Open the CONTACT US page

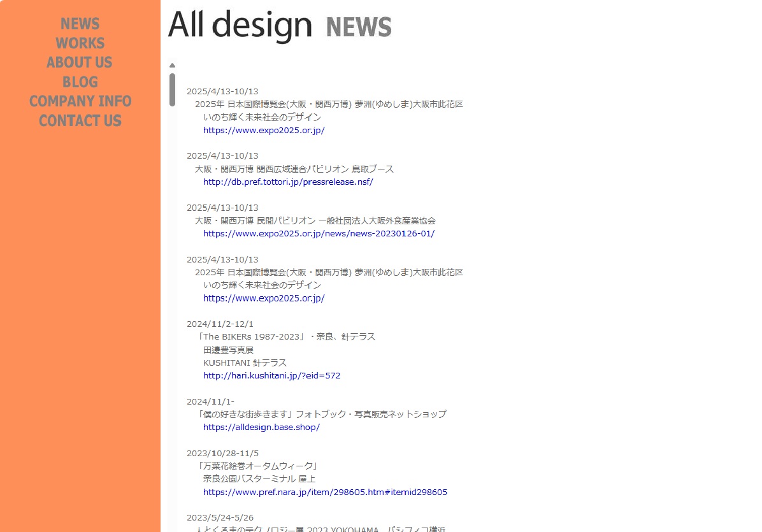[x=80, y=121]
